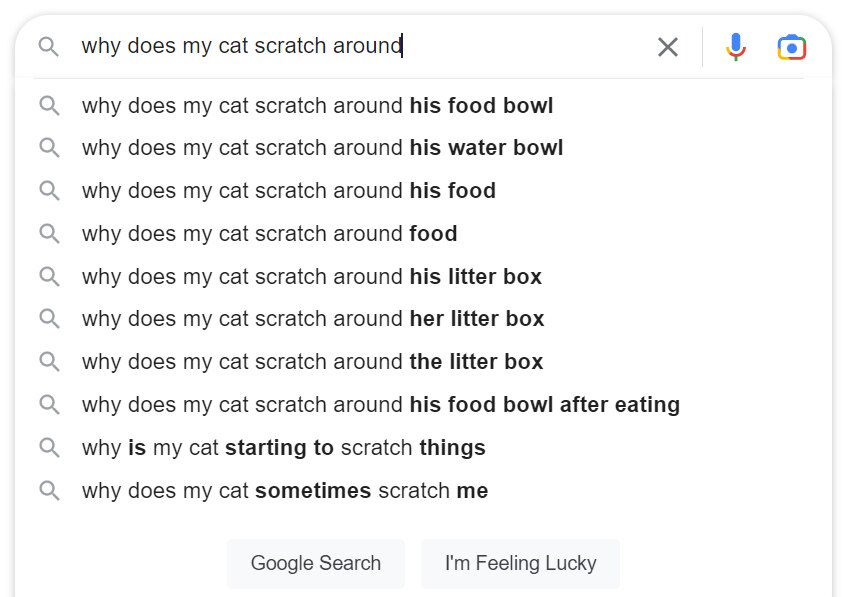Select 'why is my cat starting to scratch things'
The width and height of the screenshot is (850, 597).
coord(283,448)
